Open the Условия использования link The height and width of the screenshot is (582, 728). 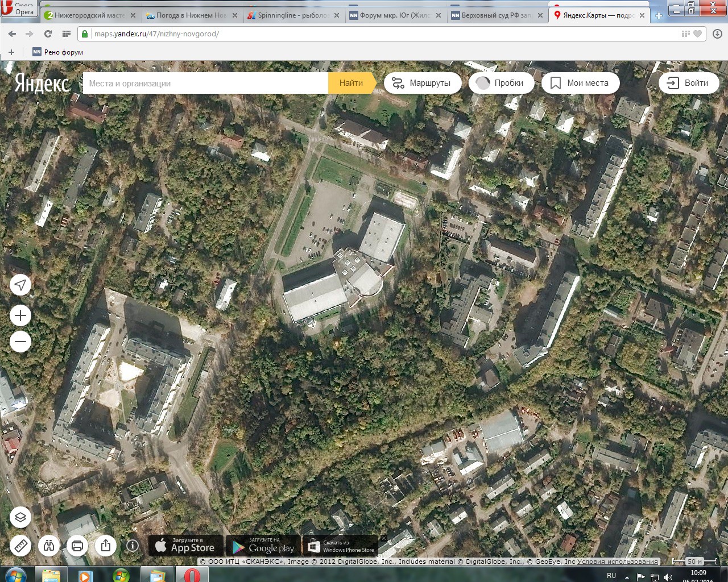[x=618, y=562]
